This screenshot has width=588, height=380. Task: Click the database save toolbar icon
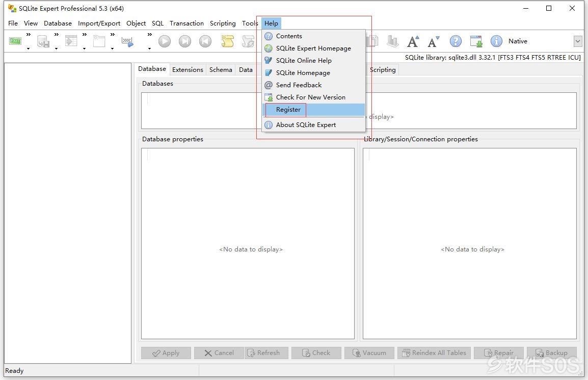click(43, 41)
